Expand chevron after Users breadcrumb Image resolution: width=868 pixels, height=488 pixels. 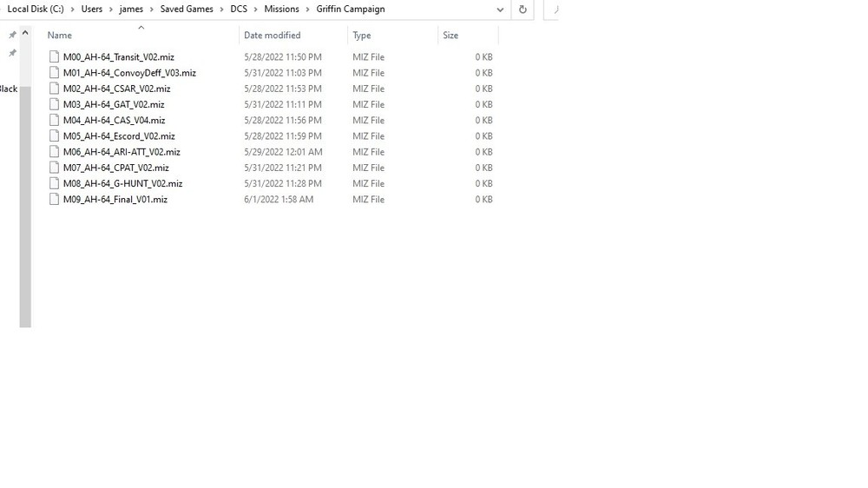coord(111,10)
